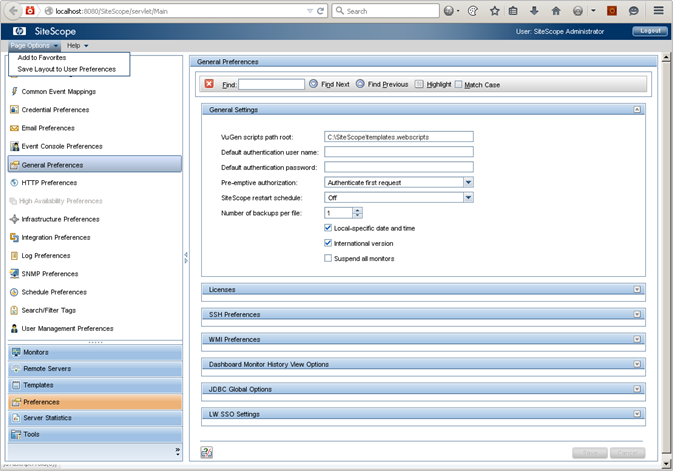
Task: Expand the SSH Preferences section
Action: click(x=637, y=314)
